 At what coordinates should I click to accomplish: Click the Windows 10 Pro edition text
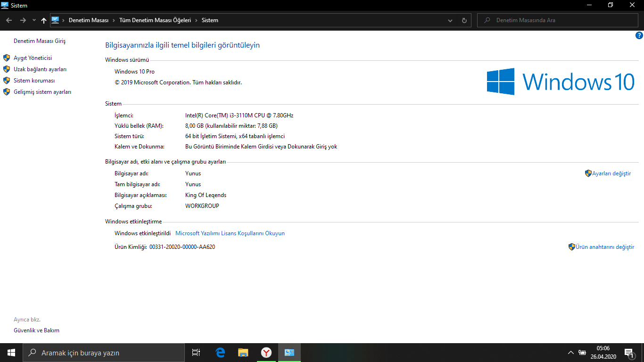(x=134, y=72)
